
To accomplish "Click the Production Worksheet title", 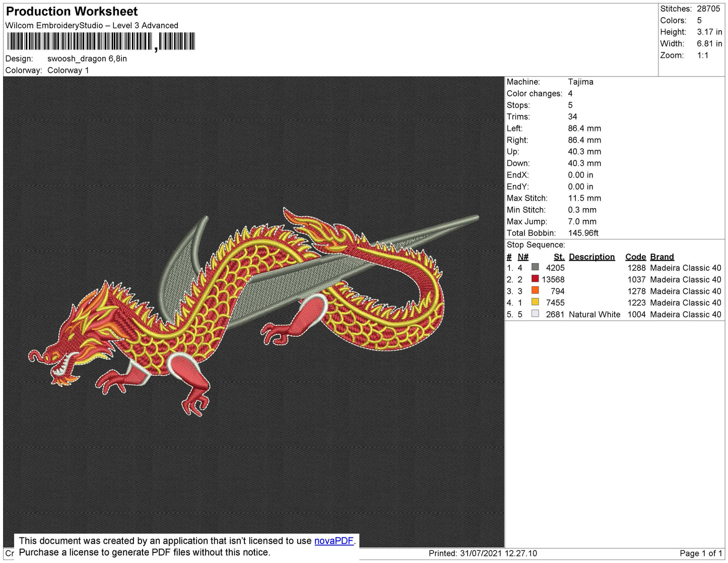I will tap(72, 12).
